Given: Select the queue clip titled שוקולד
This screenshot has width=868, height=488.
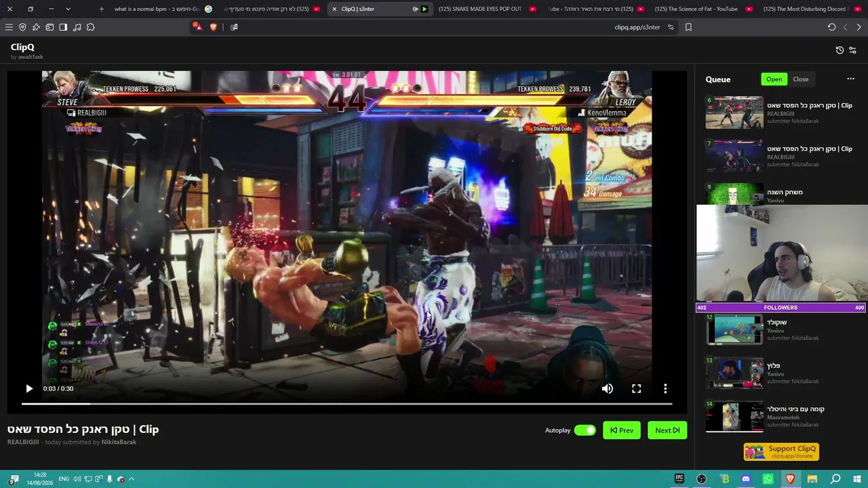Looking at the screenshot, I should tap(776, 323).
